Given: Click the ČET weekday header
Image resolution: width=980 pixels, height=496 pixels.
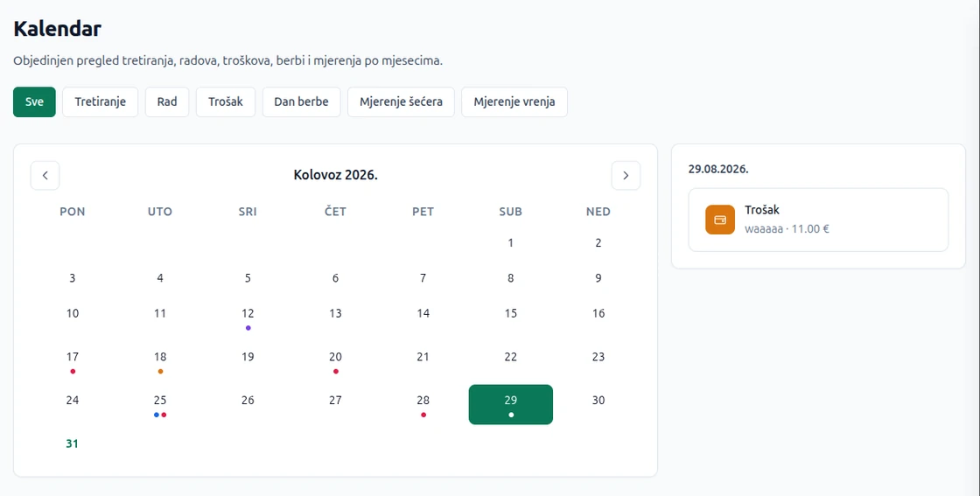Looking at the screenshot, I should click(336, 212).
